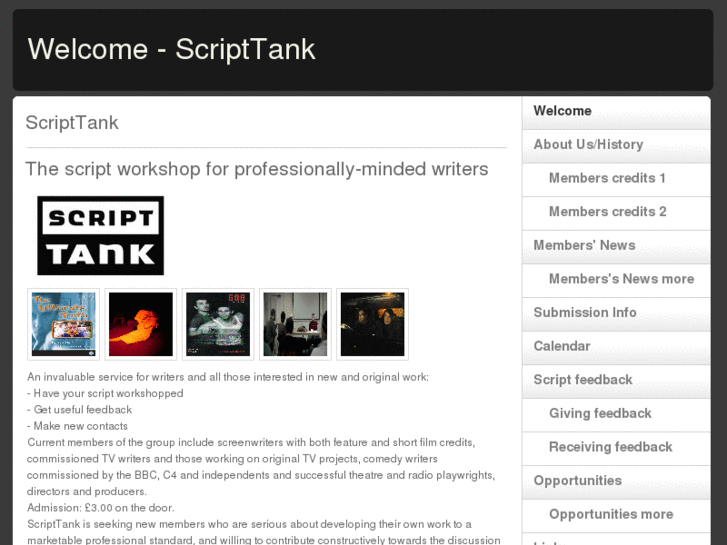Open The Ultimate Truth poster thumbnail
Screen dimensions: 727x545
pyautogui.click(x=64, y=324)
